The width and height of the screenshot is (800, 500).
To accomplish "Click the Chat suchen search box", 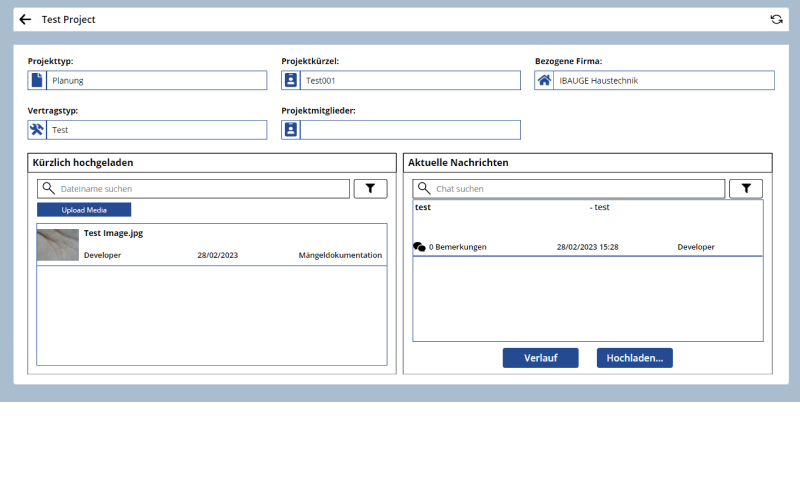I will 569,189.
